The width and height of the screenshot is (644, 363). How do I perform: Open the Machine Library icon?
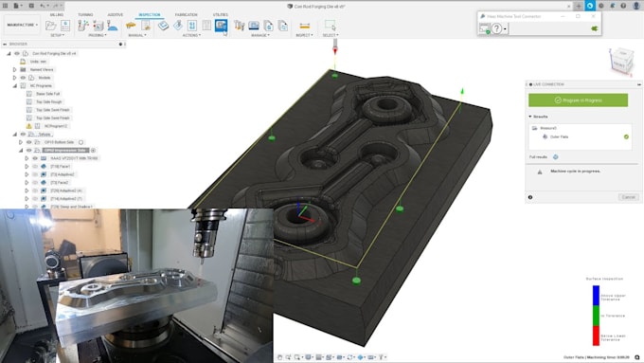pos(254,26)
